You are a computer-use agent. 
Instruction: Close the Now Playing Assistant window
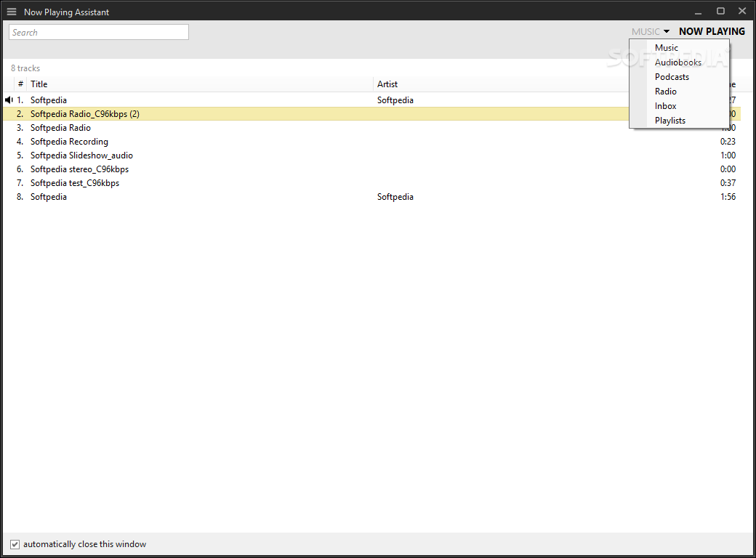[x=742, y=11]
